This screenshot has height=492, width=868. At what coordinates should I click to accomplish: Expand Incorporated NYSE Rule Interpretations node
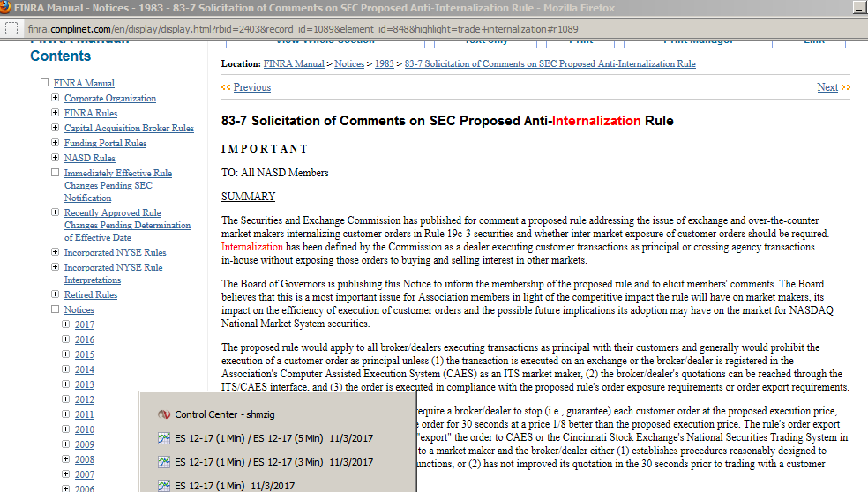pos(55,267)
